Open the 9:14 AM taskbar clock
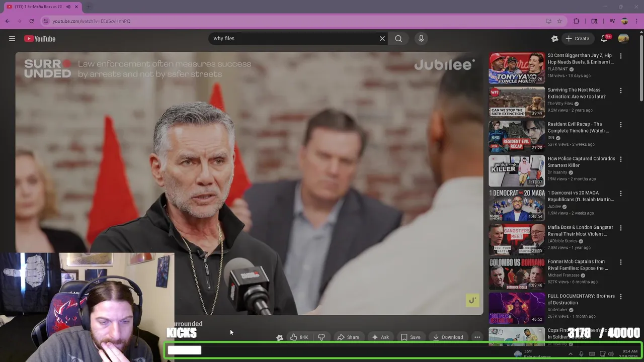The image size is (644, 362). [630, 354]
